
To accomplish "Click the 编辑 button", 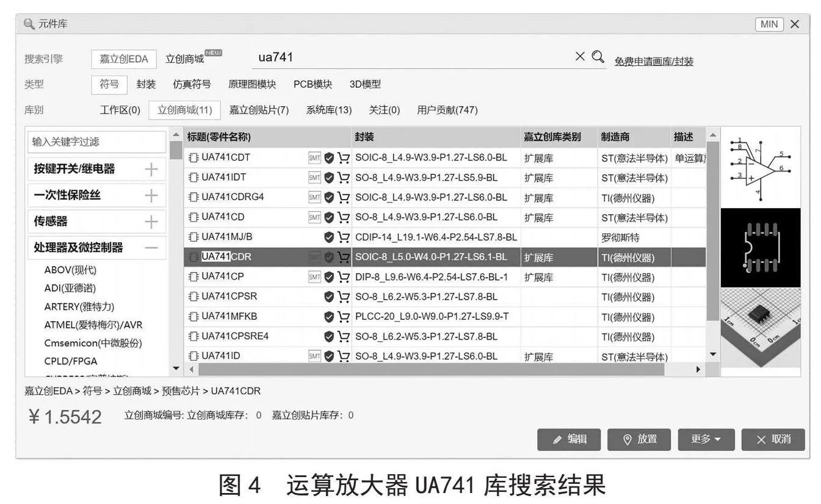I will click(x=569, y=439).
